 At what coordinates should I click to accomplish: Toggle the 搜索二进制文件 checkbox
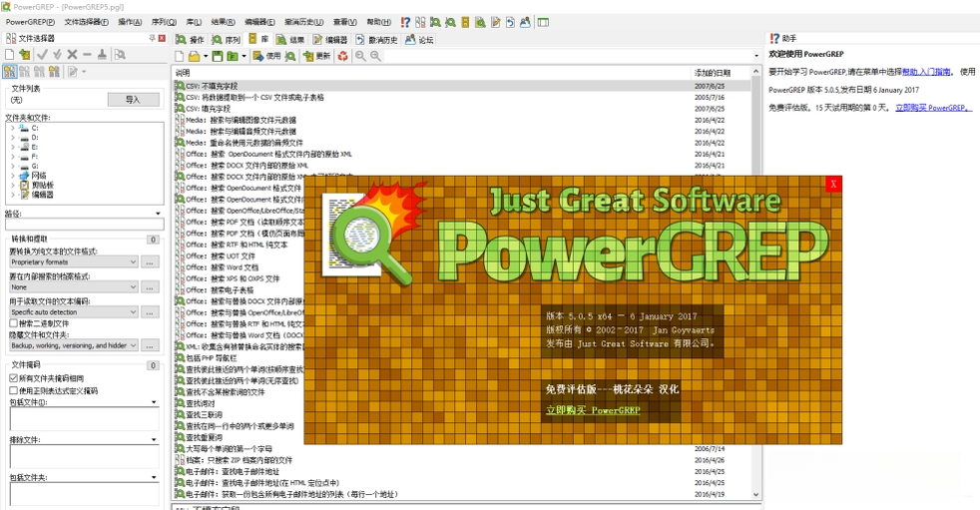pos(13,323)
